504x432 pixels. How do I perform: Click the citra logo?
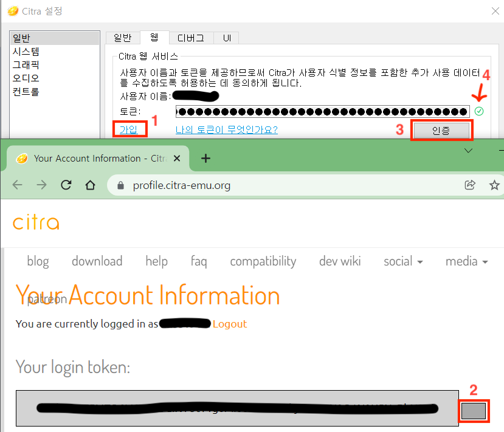tap(36, 222)
